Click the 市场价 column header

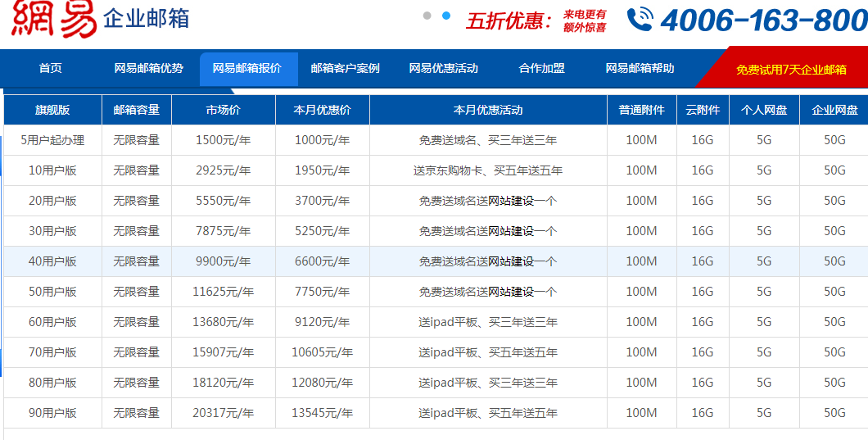[x=223, y=110]
